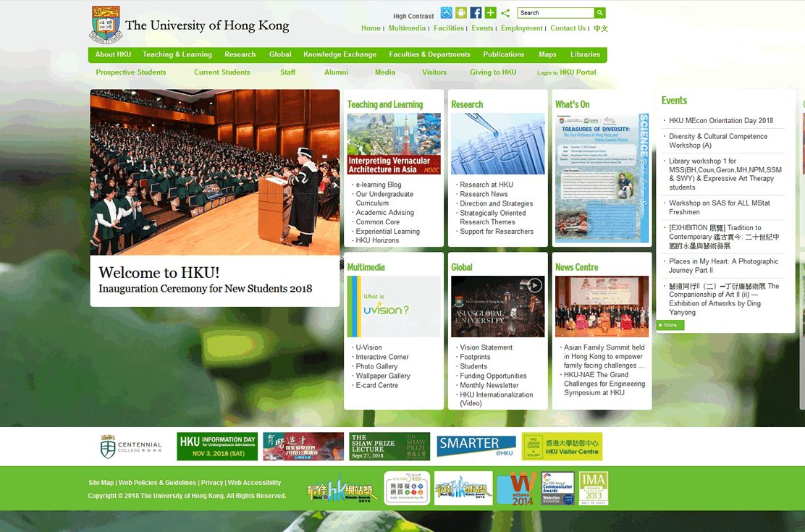Open the top Multimedia link
The height and width of the screenshot is (532, 805).
[407, 28]
